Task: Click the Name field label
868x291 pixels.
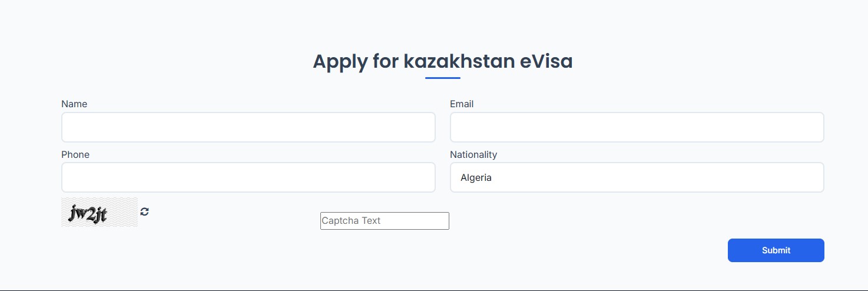Action: [74, 104]
